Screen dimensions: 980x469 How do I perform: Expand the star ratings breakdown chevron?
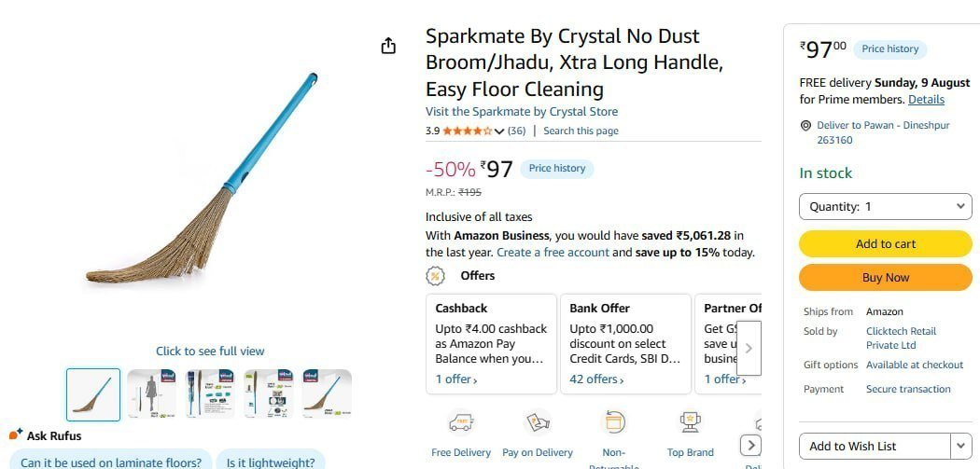[x=498, y=131]
